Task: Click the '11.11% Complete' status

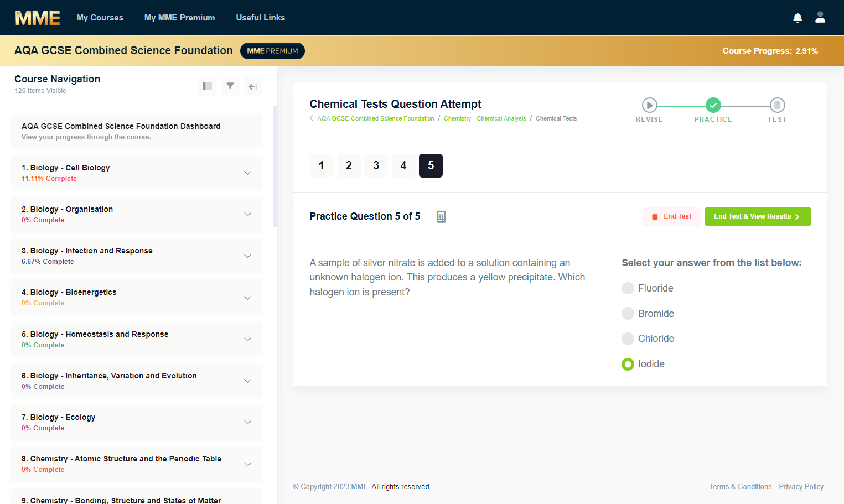Action: click(49, 179)
